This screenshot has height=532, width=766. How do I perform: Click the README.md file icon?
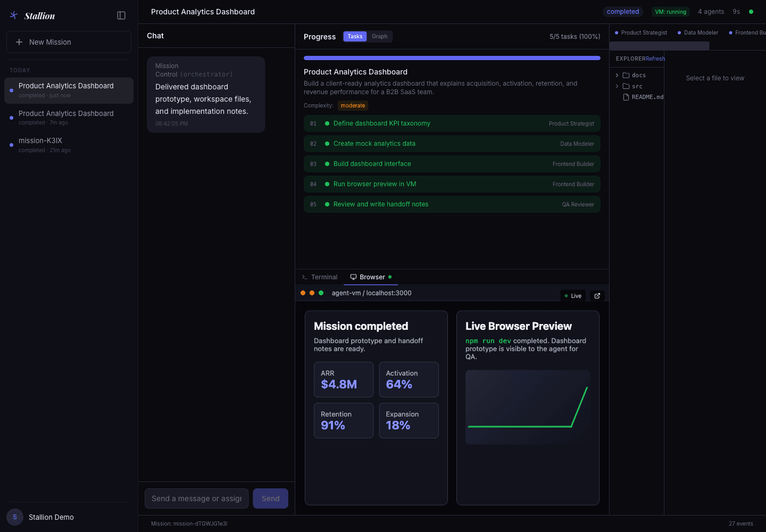626,97
